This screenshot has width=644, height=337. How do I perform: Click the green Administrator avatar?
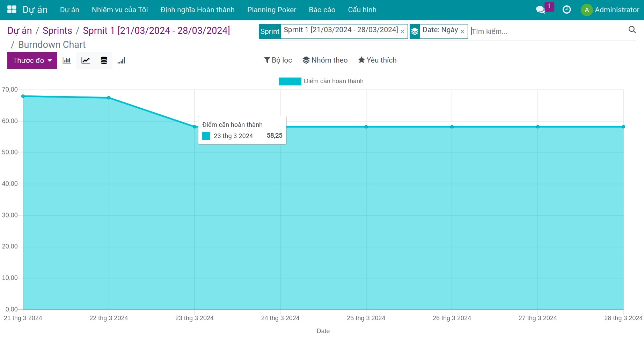587,10
